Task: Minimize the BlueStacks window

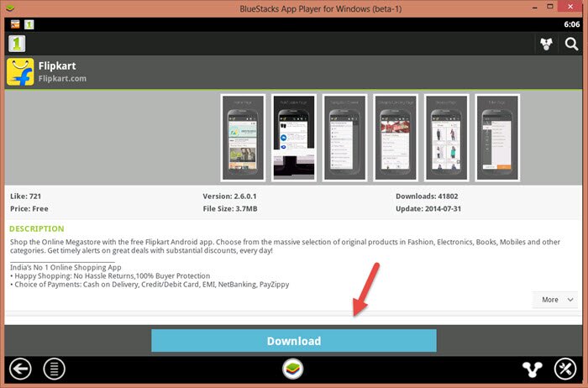Action: [x=534, y=8]
